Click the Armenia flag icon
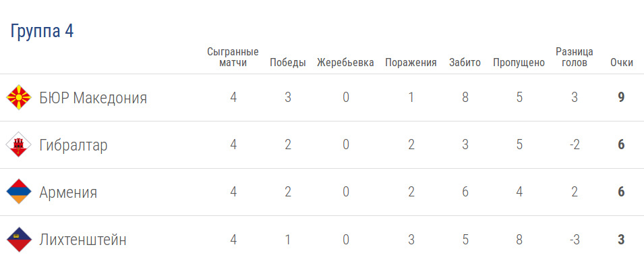Screen dimensions: 644x270 (18, 192)
